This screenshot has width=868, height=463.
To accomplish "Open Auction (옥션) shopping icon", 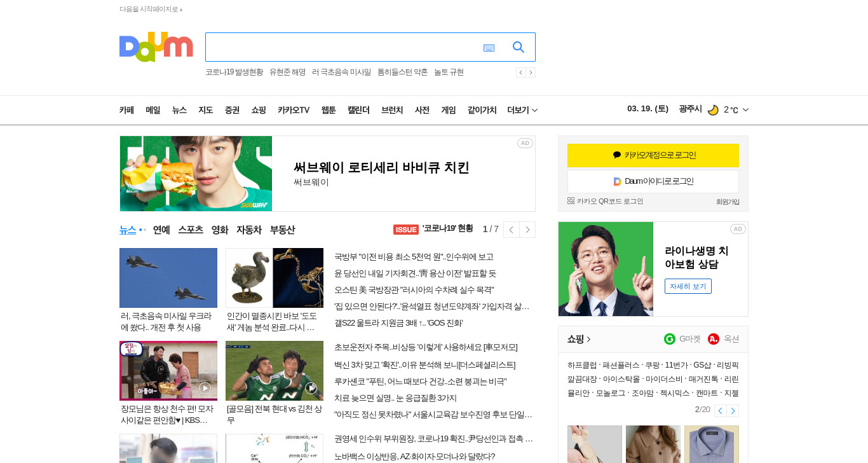I will 714,339.
